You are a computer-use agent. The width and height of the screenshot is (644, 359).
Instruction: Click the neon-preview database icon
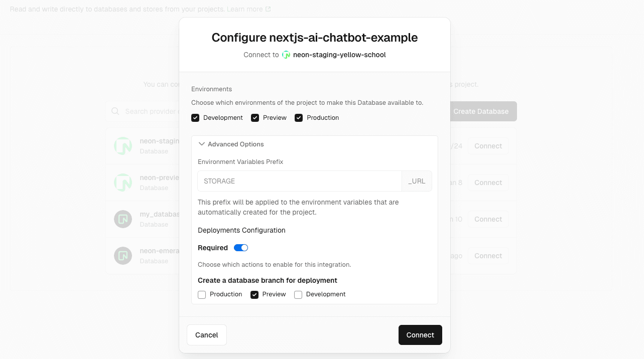coord(123,182)
